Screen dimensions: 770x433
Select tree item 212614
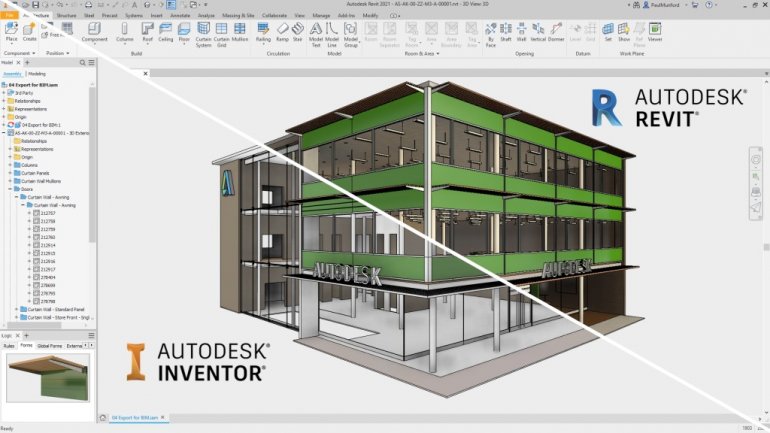pyautogui.click(x=44, y=245)
